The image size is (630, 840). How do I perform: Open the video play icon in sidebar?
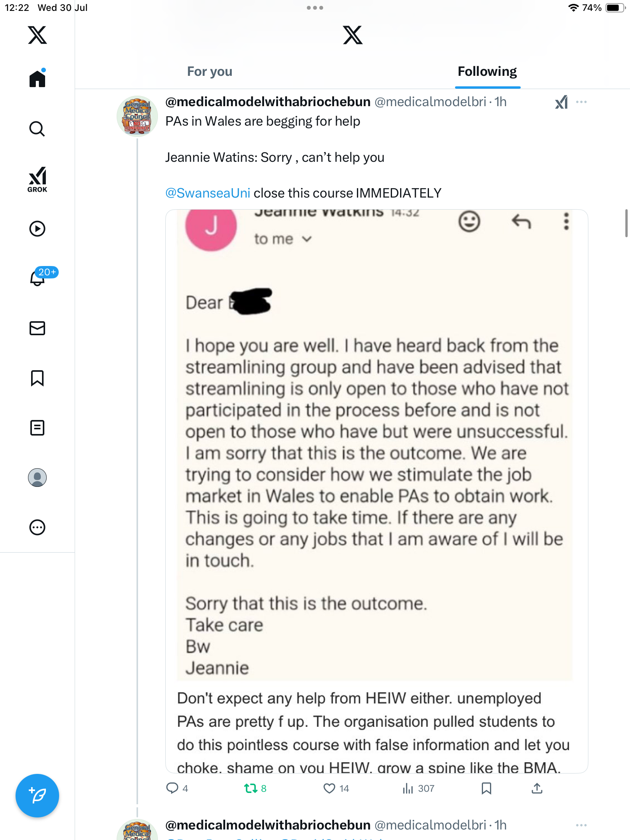tap(37, 229)
